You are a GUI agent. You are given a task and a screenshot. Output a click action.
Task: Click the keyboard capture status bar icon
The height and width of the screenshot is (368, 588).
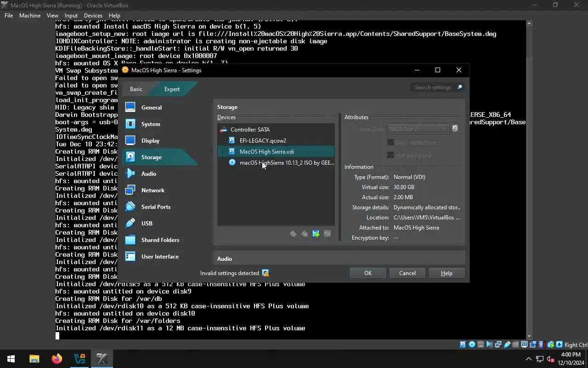tap(559, 345)
